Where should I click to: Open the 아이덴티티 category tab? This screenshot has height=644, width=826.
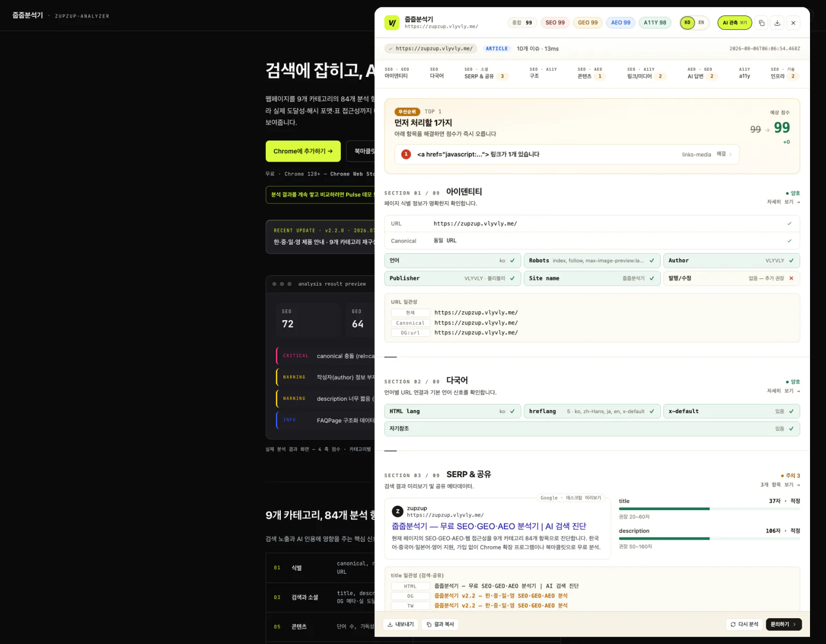(x=396, y=73)
